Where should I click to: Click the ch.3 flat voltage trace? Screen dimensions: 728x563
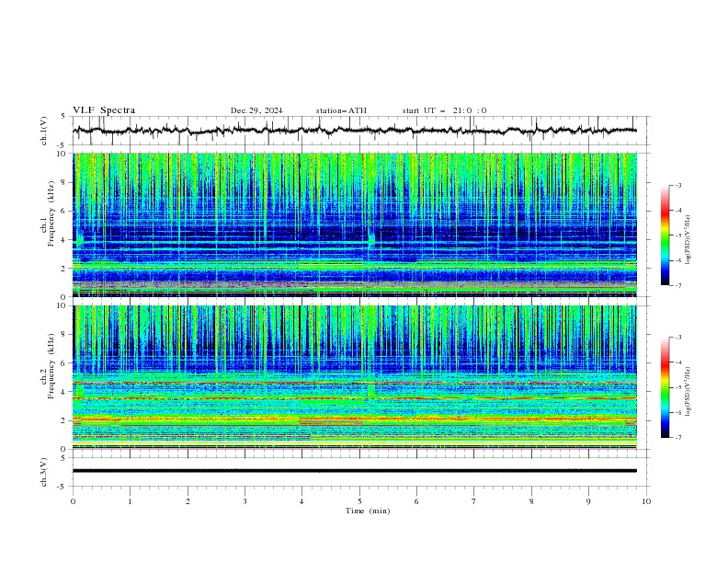point(355,471)
